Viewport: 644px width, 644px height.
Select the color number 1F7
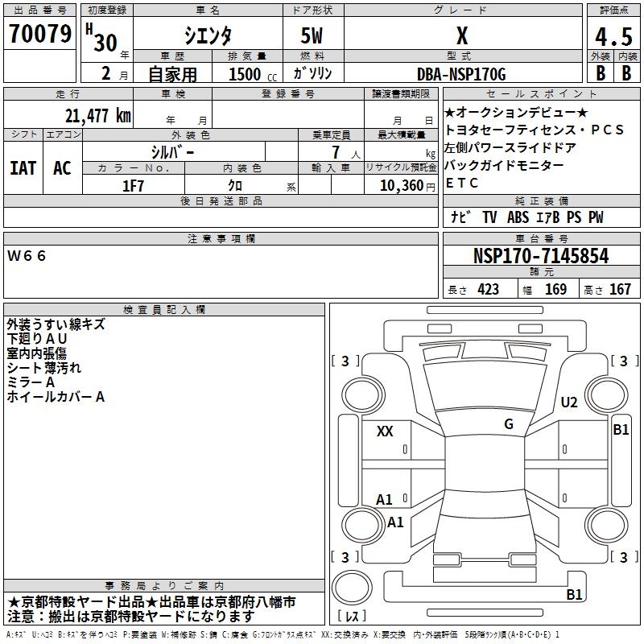[133, 186]
